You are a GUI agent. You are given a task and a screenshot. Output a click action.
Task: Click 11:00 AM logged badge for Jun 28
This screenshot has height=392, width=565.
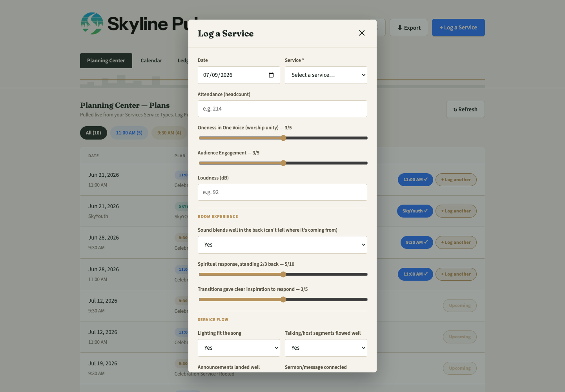pyautogui.click(x=416, y=274)
